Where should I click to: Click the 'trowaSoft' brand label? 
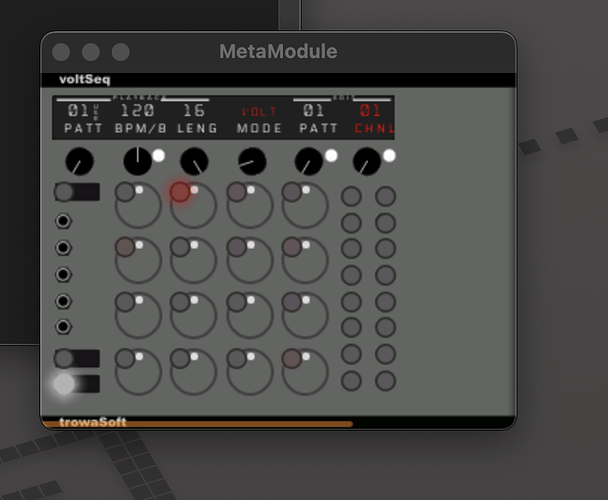tap(93, 422)
